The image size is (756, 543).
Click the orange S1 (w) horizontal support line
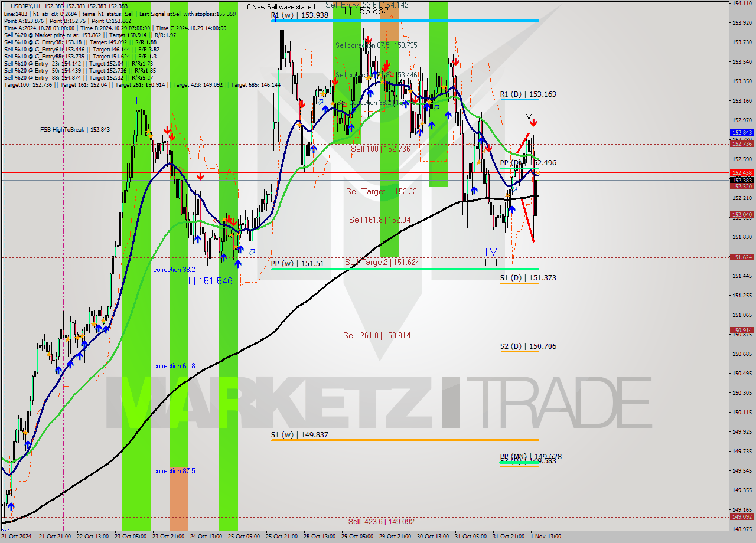coord(405,440)
